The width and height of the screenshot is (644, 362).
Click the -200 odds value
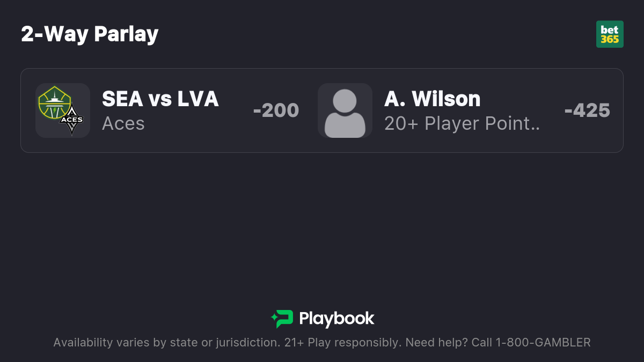276,110
